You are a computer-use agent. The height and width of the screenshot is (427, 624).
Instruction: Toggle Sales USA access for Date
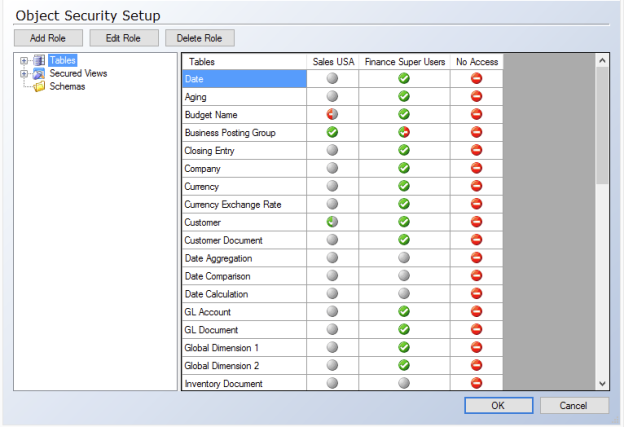pos(332,78)
